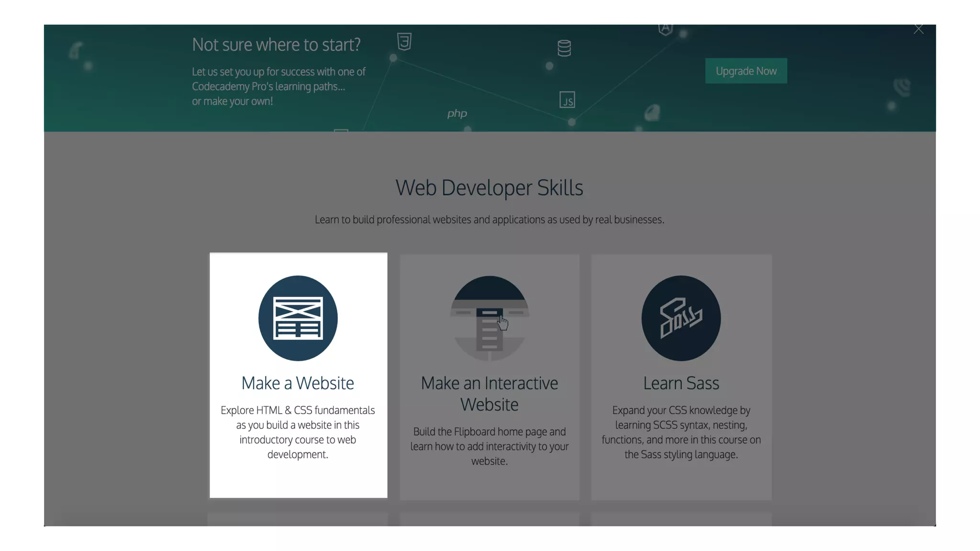Open the Make a Website course title
This screenshot has width=980, height=551.
pos(298,383)
